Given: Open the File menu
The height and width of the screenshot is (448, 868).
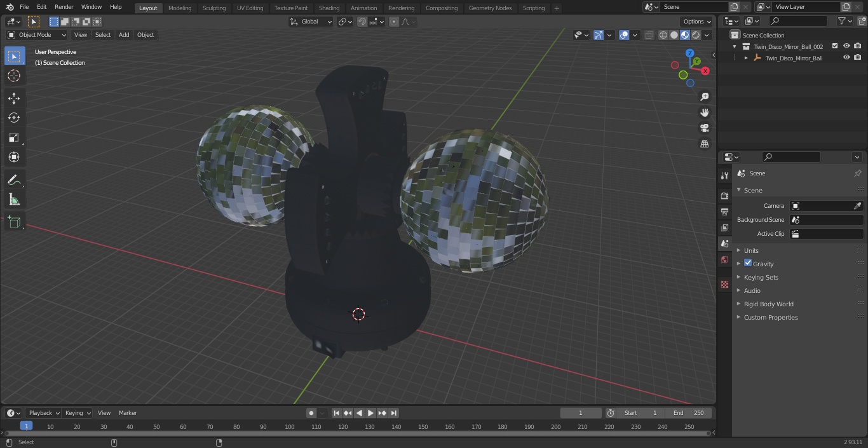Looking at the screenshot, I should (x=24, y=7).
